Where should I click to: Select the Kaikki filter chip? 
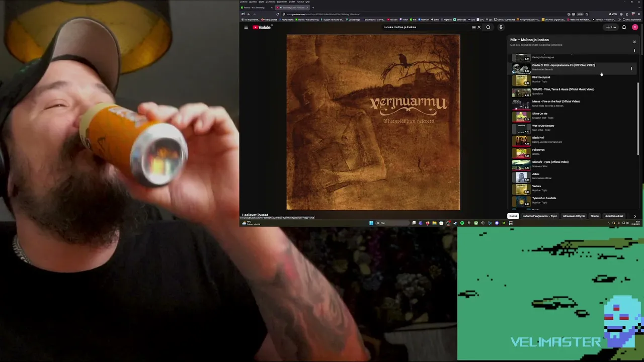[513, 216]
